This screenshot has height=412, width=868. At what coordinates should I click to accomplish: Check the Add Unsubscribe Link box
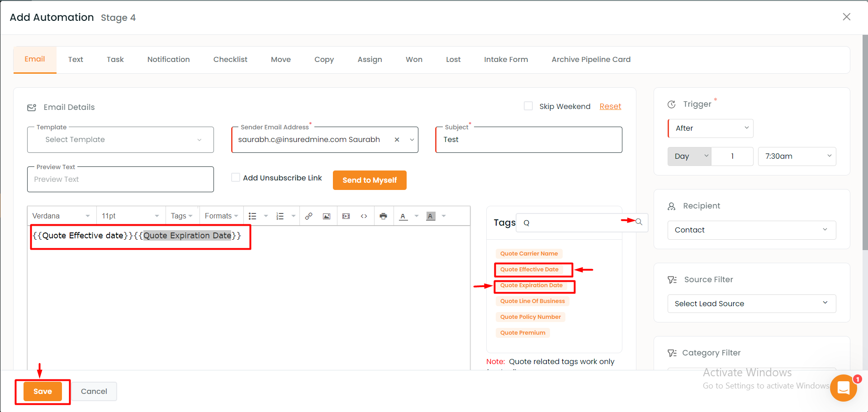pyautogui.click(x=236, y=177)
